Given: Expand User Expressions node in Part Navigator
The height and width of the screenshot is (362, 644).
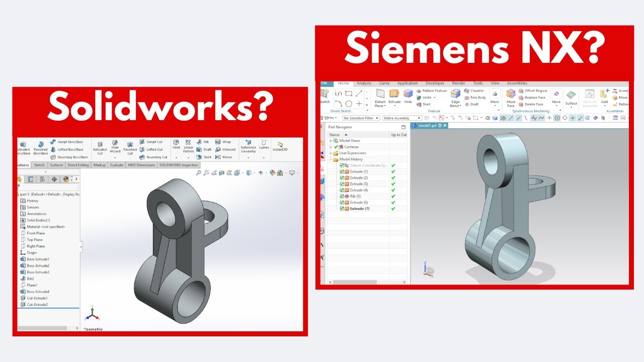Looking at the screenshot, I should (331, 153).
